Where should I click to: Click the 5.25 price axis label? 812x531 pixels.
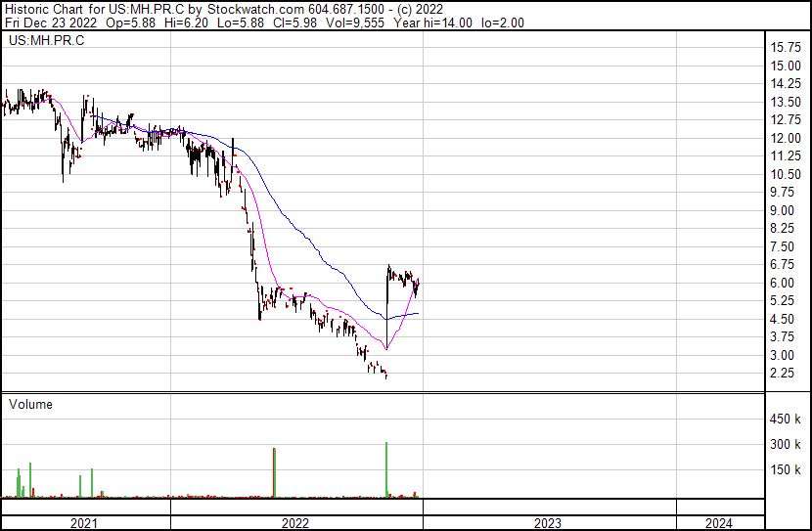782,300
